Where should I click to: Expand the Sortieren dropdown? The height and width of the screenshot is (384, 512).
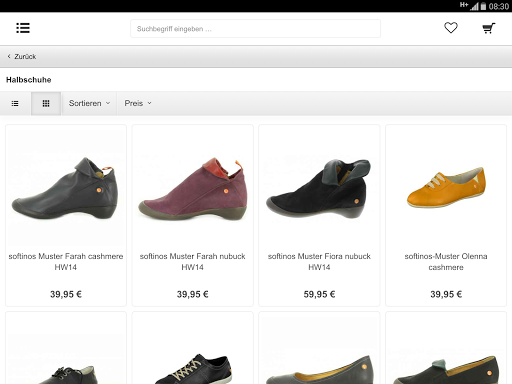pos(89,103)
